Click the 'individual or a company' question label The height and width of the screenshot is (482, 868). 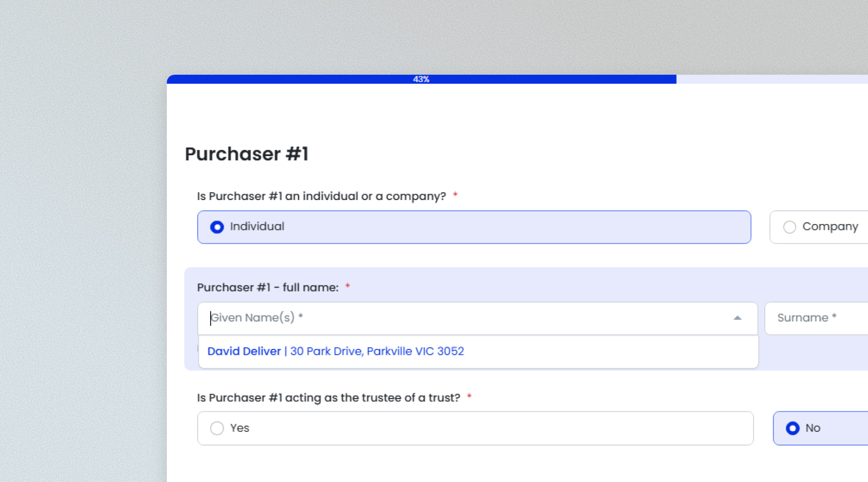click(321, 197)
